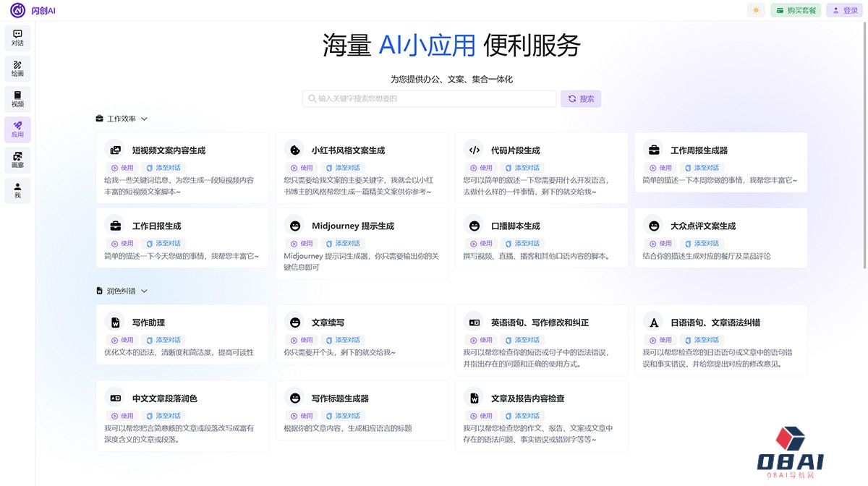The width and height of the screenshot is (868, 486).
Task: Click the 口播脚本生成 card title
Action: click(516, 226)
